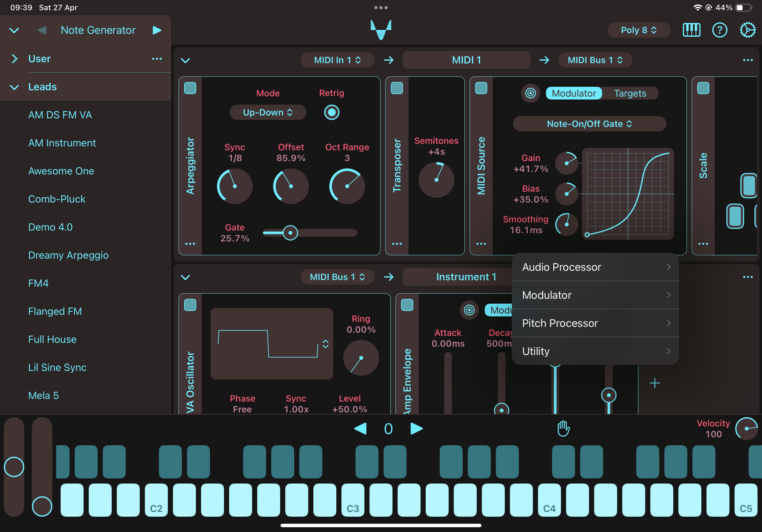Tap the app logo at top center
This screenshot has width=762, height=532.
(x=381, y=30)
